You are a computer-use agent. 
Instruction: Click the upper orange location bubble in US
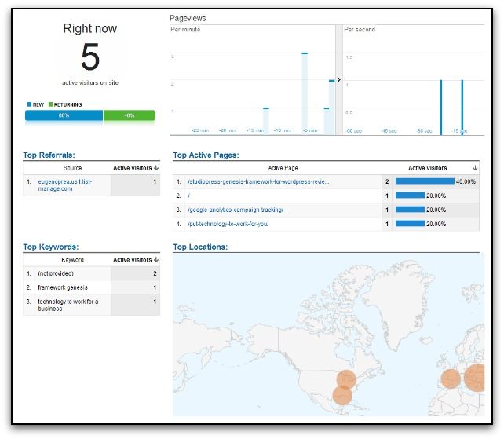pyautogui.click(x=346, y=379)
